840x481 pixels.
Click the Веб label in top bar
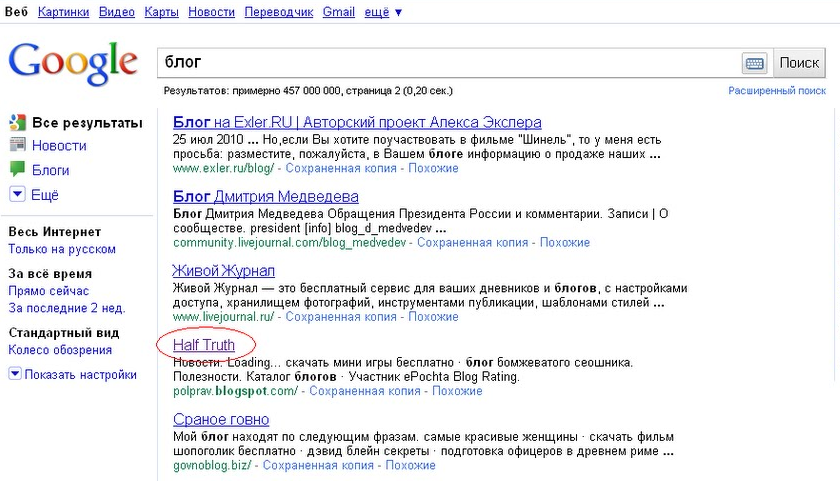pyautogui.click(x=16, y=12)
